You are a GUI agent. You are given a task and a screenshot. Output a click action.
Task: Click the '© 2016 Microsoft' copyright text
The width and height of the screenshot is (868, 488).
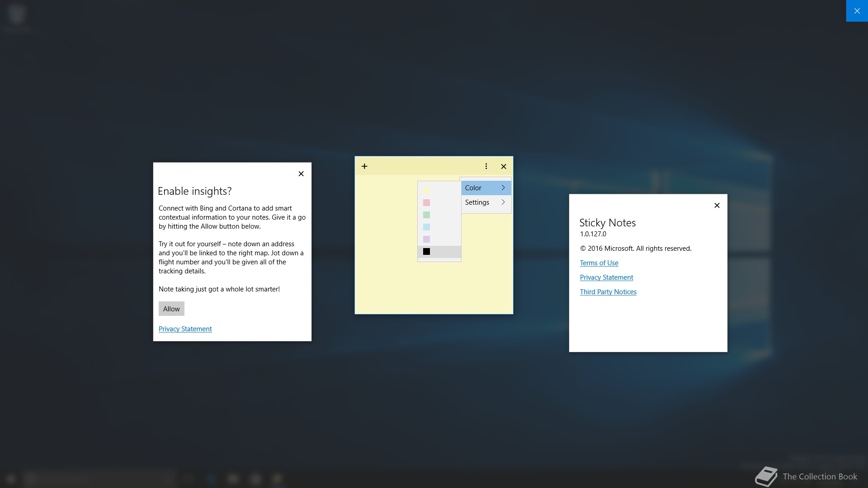click(636, 249)
